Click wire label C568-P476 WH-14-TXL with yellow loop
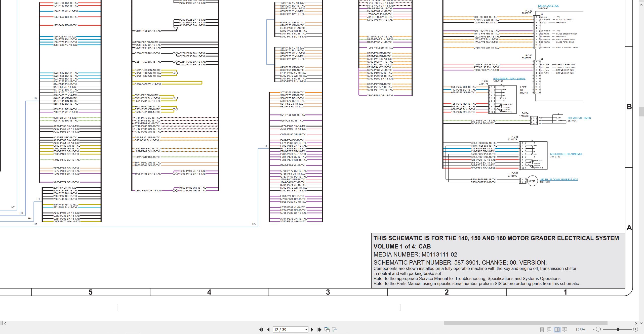This screenshot has height=334, width=644. 148,84
